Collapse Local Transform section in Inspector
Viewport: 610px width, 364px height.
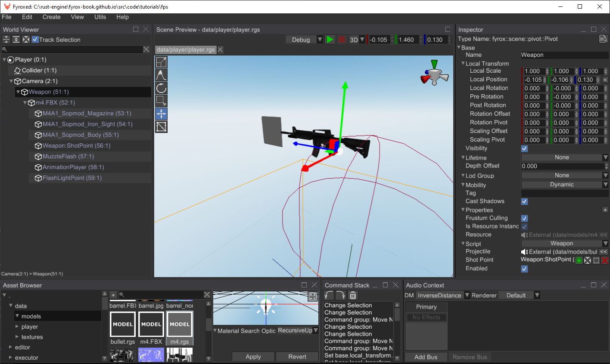(463, 63)
